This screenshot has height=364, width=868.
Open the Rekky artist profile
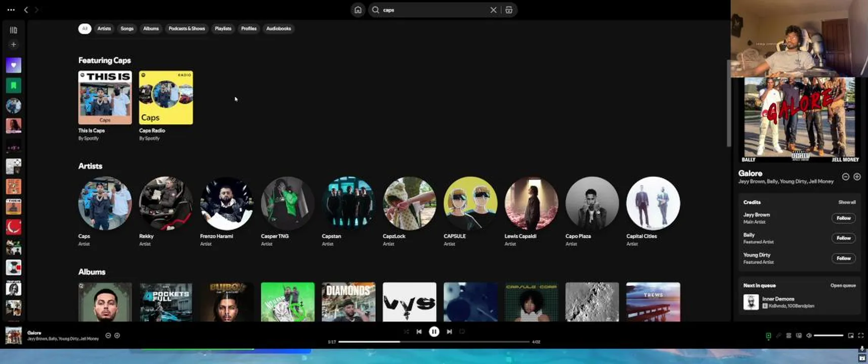(166, 211)
